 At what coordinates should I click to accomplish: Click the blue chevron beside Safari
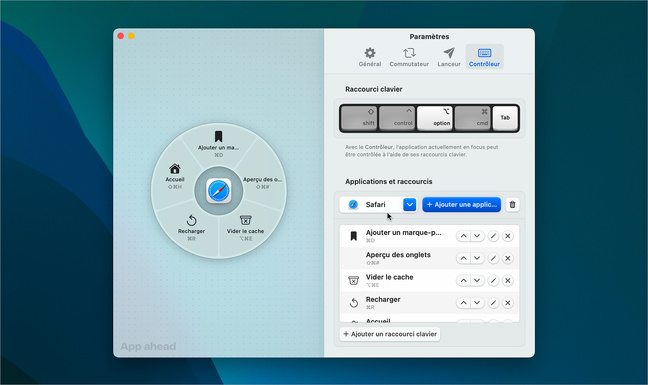click(409, 204)
